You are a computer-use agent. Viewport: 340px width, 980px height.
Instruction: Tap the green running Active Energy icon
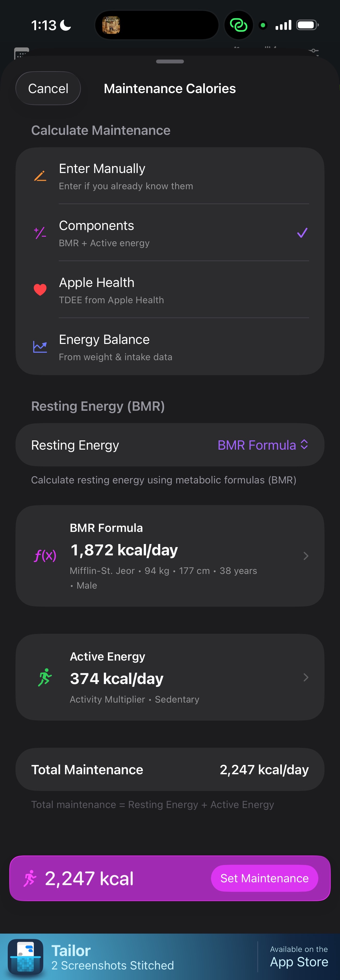click(45, 677)
